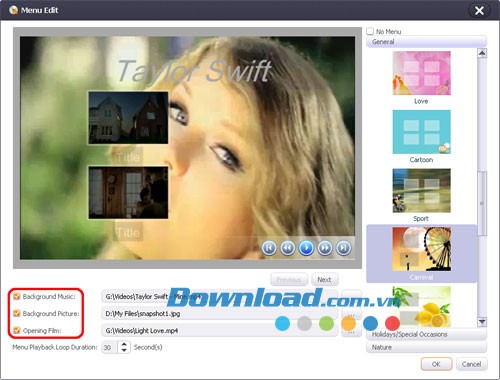The width and height of the screenshot is (500, 380).
Task: Click the Title label under house thumbnail
Action: 128,157
